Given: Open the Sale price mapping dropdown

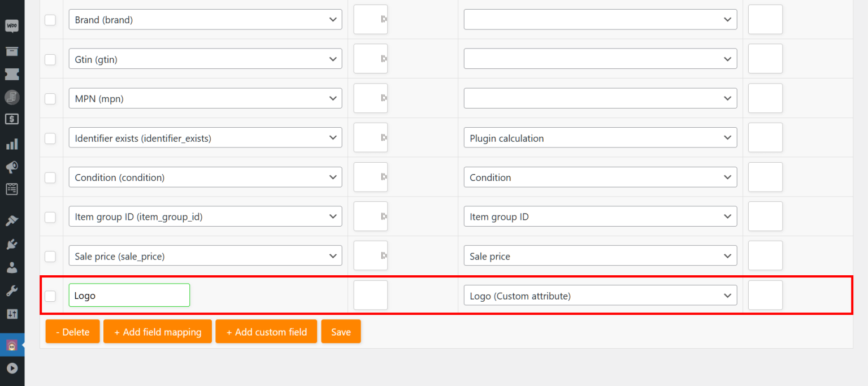Looking at the screenshot, I should [x=600, y=255].
